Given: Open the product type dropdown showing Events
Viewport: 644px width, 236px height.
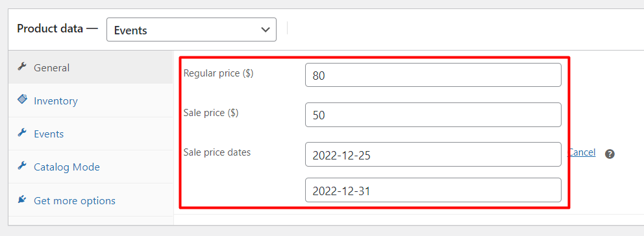Looking at the screenshot, I should [x=192, y=30].
